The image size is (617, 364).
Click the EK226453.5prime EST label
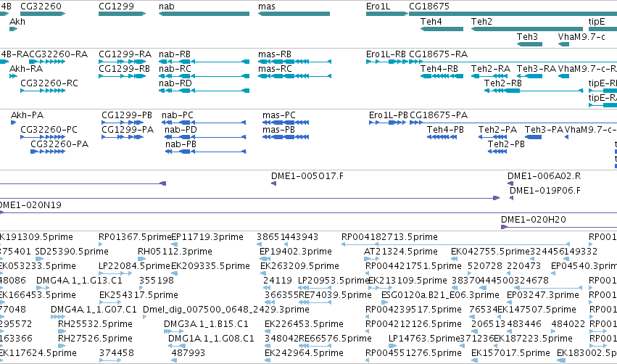click(304, 324)
